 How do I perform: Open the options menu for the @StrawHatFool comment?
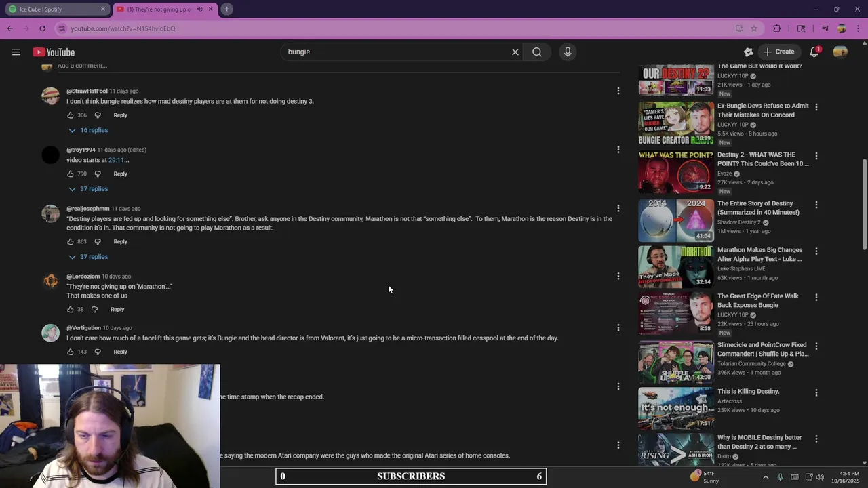(x=618, y=91)
